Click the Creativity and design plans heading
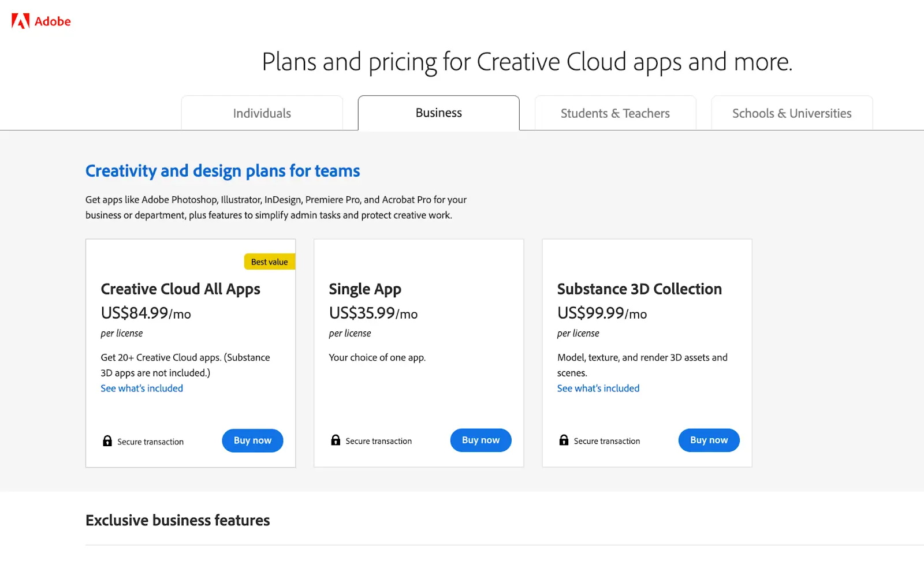The height and width of the screenshot is (568, 924). (222, 171)
